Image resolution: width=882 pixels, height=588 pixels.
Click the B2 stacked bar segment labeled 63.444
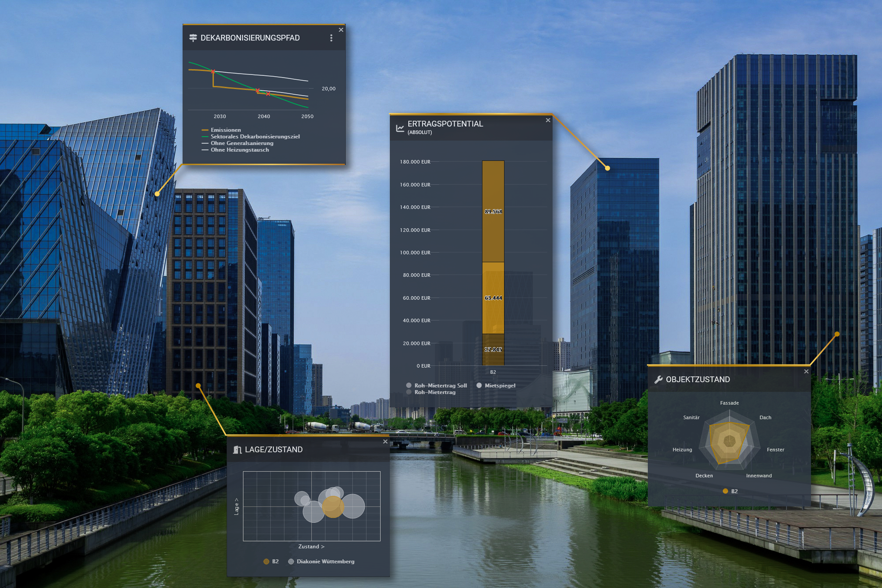[493, 298]
